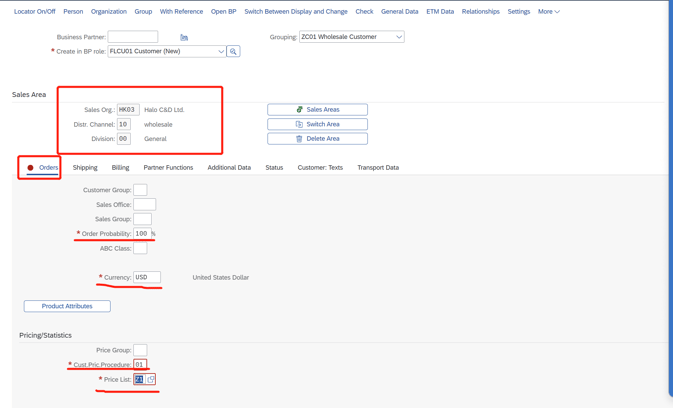Screen dimensions: 673x408
Task: Click into the Business Partner input field
Action: 133,37
